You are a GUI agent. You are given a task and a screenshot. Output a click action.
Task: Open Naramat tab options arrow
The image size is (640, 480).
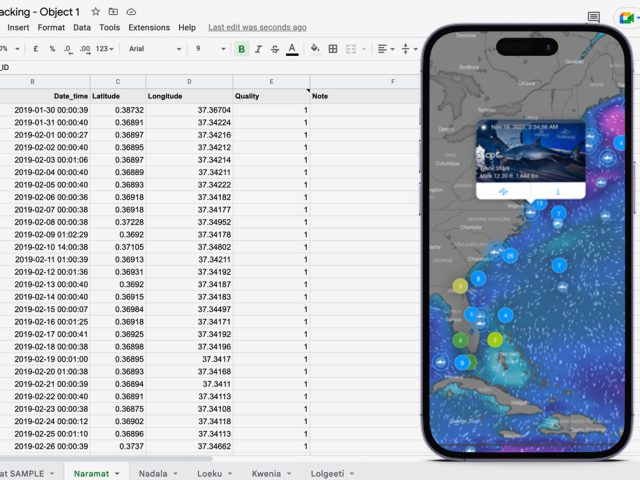[117, 474]
